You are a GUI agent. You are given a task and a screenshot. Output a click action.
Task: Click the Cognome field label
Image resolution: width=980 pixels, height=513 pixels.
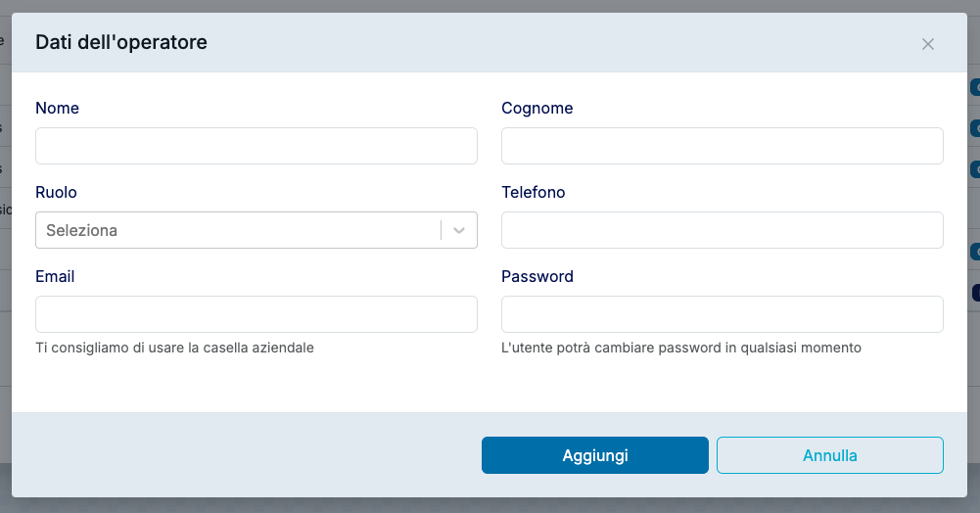pyautogui.click(x=537, y=108)
